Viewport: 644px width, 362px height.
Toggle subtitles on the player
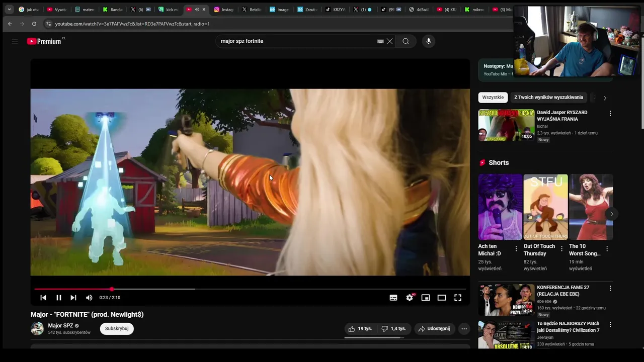tap(393, 298)
